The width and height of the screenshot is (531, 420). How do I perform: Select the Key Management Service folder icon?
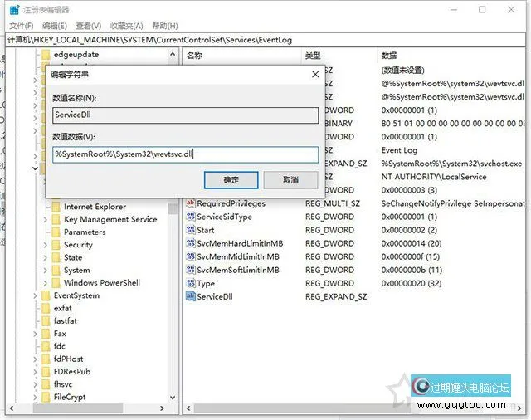[56, 219]
